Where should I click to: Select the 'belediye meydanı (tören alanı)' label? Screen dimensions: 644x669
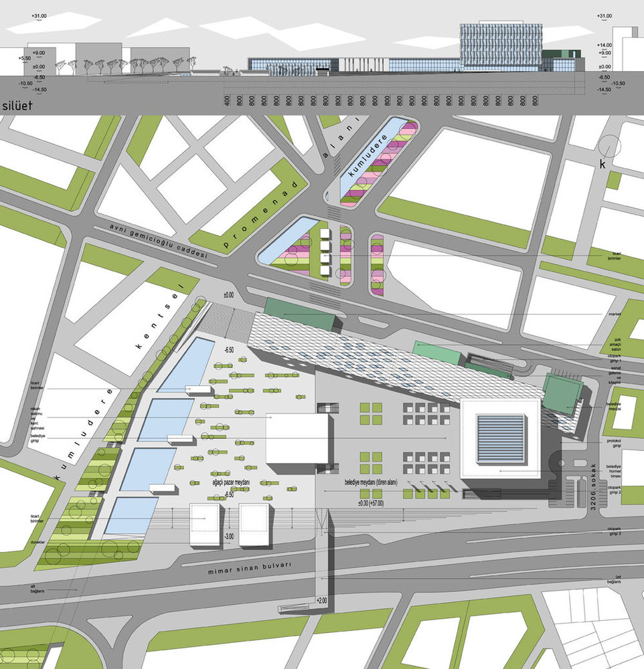pos(371,482)
